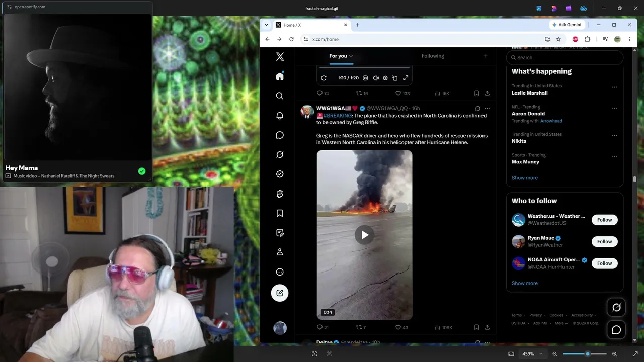Screen dimensions: 644x362
Task: Follow Weather.us account
Action: [x=604, y=220]
